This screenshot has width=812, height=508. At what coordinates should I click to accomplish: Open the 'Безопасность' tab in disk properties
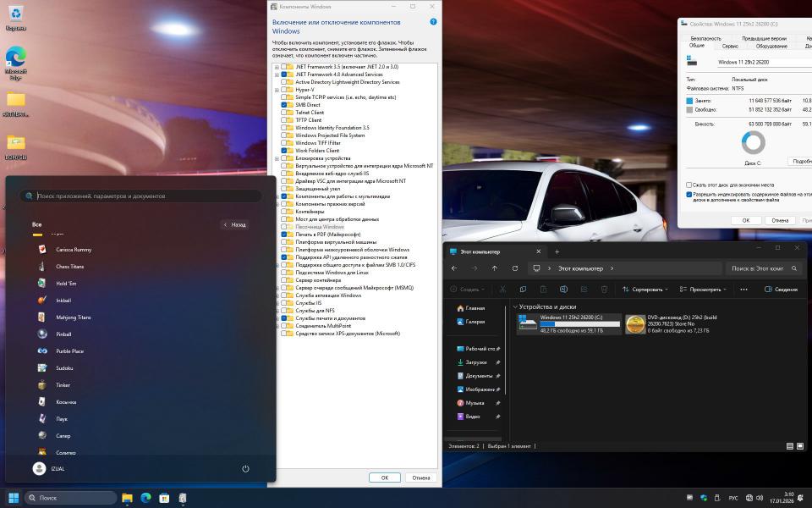[x=706, y=38]
